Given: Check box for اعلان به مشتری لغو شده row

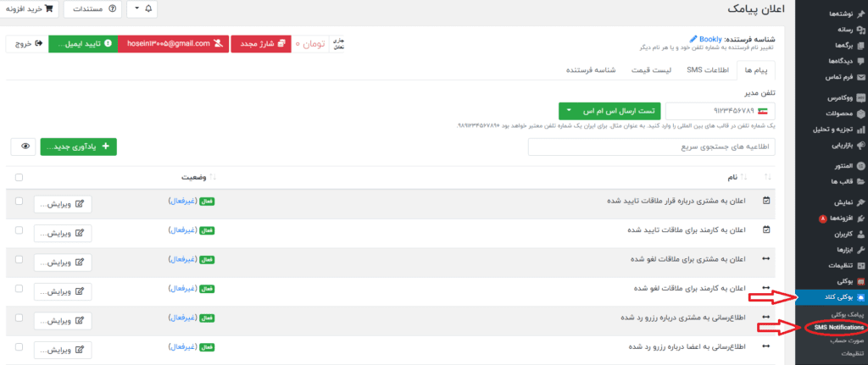Looking at the screenshot, I should coord(19,259).
